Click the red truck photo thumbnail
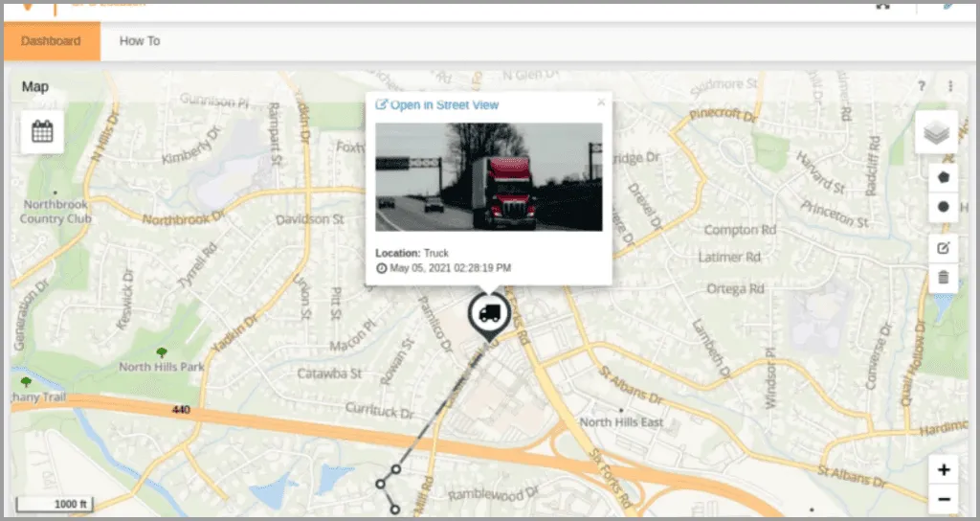 [x=489, y=176]
